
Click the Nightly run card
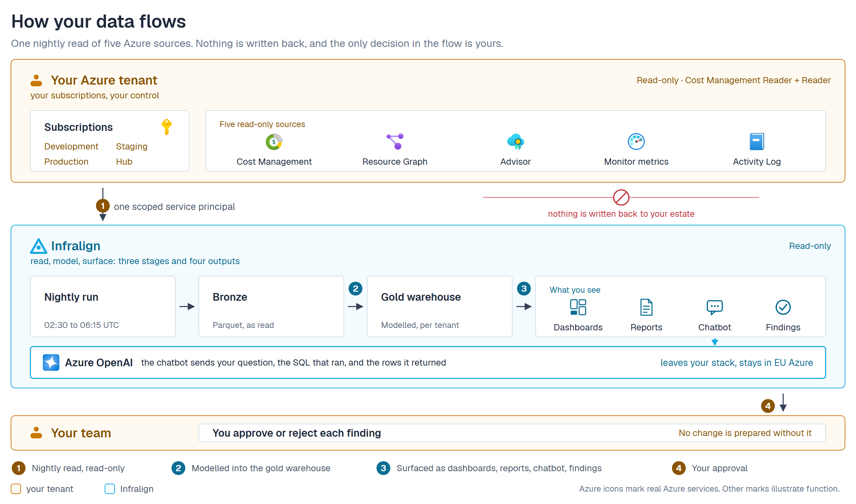tap(103, 307)
